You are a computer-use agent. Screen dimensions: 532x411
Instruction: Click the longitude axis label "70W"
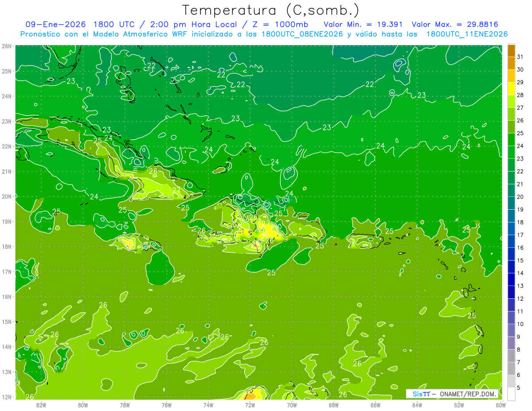[292, 405]
